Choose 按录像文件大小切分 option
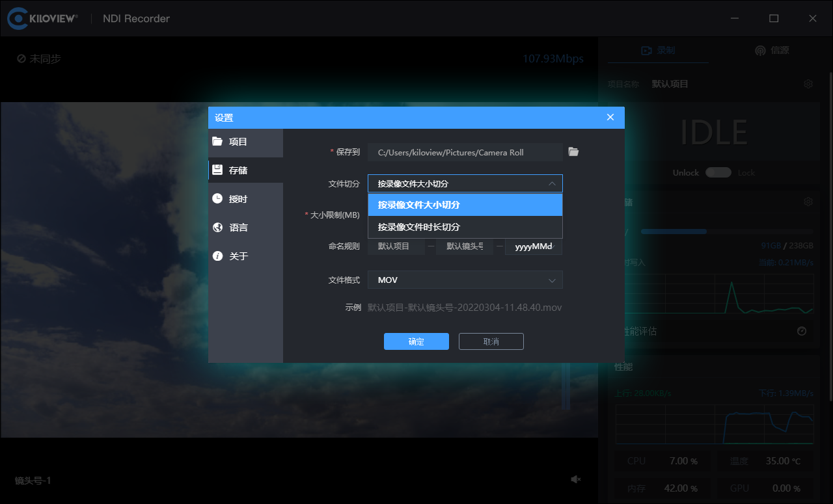This screenshot has width=833, height=504. point(465,205)
